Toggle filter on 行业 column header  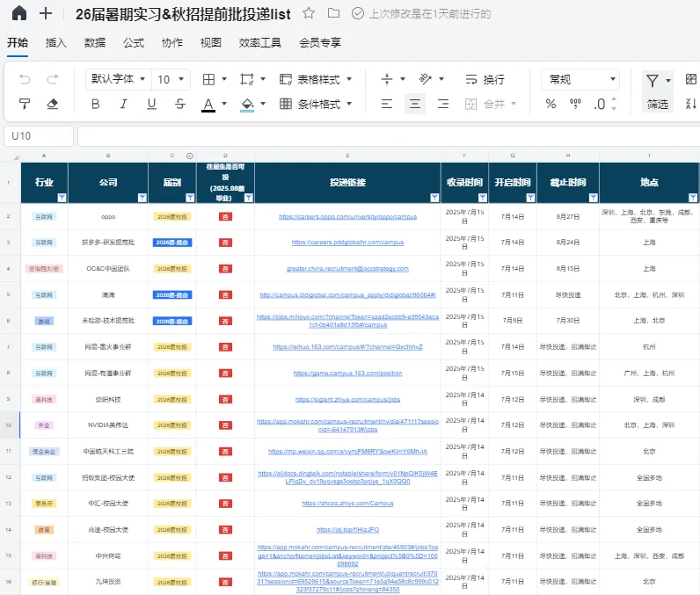tap(62, 198)
